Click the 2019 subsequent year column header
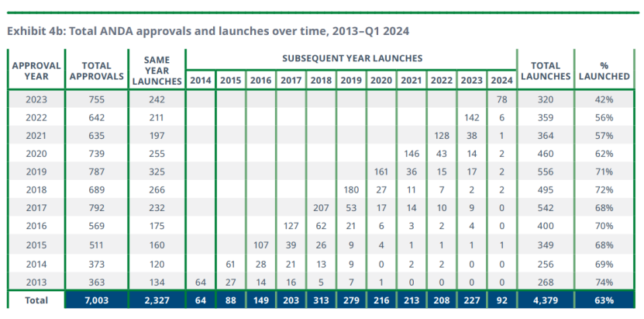644x319 pixels. point(351,80)
